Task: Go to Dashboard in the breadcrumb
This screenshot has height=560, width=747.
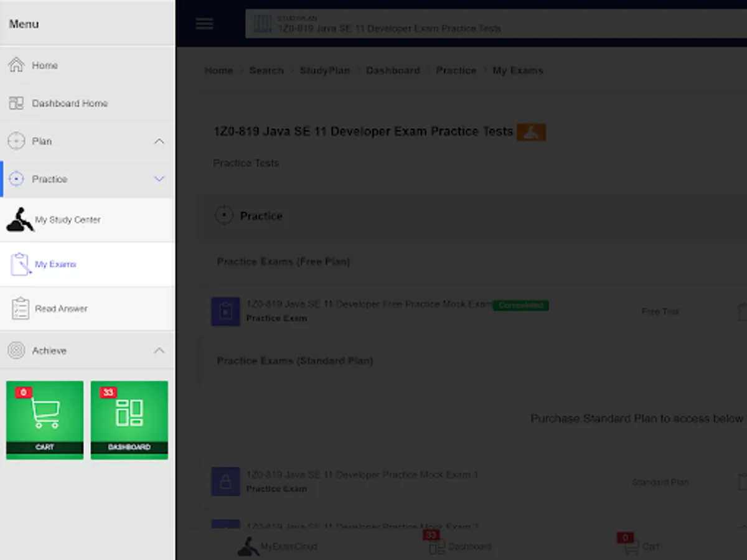Action: click(x=393, y=70)
